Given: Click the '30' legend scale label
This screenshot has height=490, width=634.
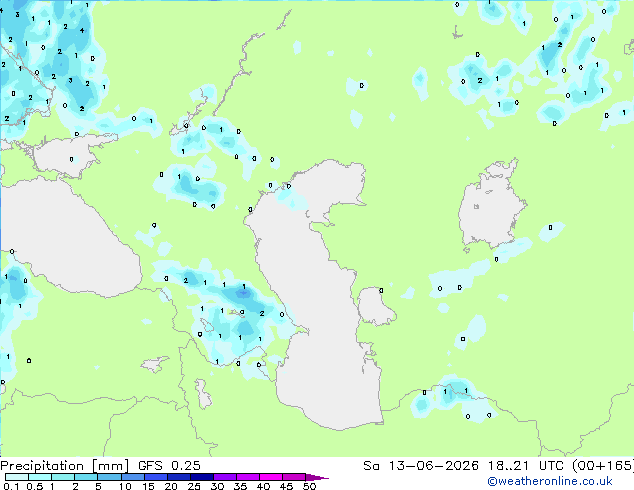Looking at the screenshot, I should pos(217,486).
